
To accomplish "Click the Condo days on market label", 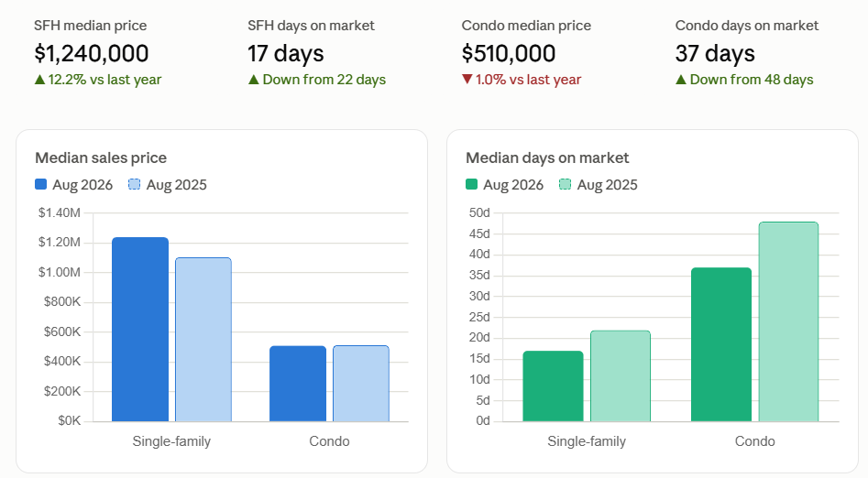I will click(x=747, y=26).
